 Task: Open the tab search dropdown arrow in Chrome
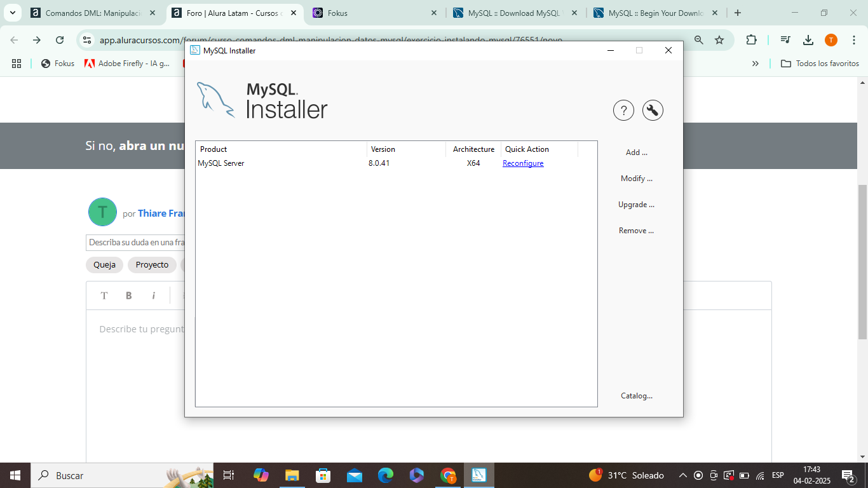click(x=12, y=13)
